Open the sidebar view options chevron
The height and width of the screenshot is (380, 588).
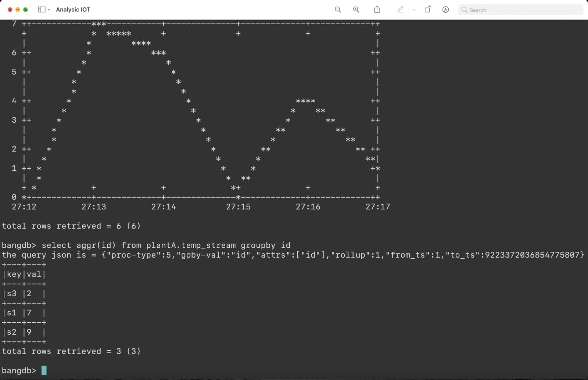click(x=49, y=10)
